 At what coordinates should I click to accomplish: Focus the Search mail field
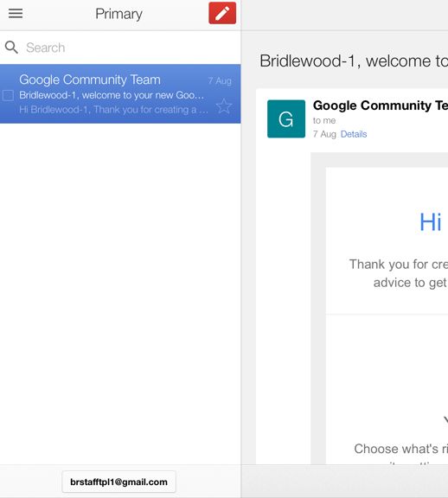tap(120, 48)
